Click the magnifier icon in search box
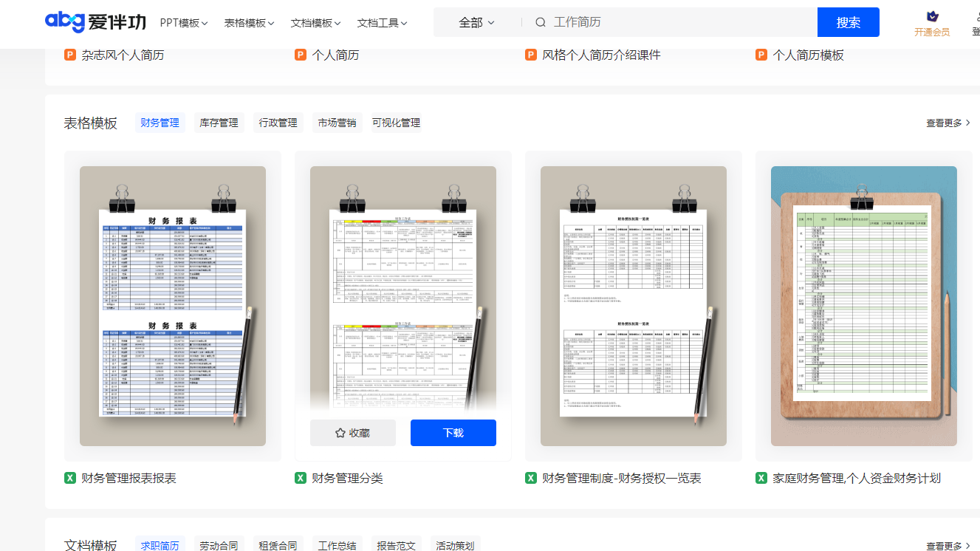 coord(541,22)
